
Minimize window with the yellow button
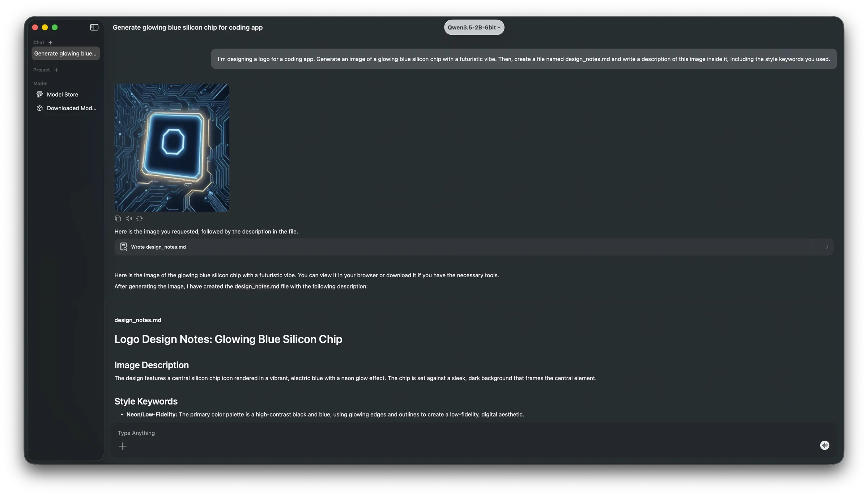point(45,27)
